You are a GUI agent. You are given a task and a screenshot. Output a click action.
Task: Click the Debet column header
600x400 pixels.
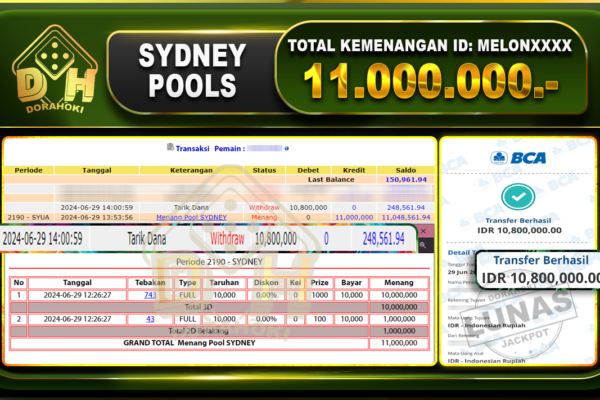tap(308, 170)
